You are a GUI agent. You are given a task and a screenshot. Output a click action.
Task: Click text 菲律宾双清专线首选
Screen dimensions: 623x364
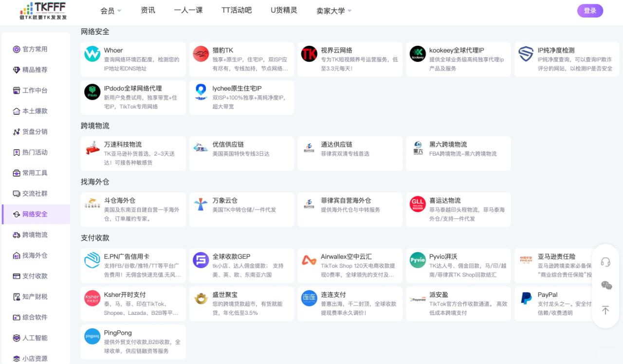point(345,154)
